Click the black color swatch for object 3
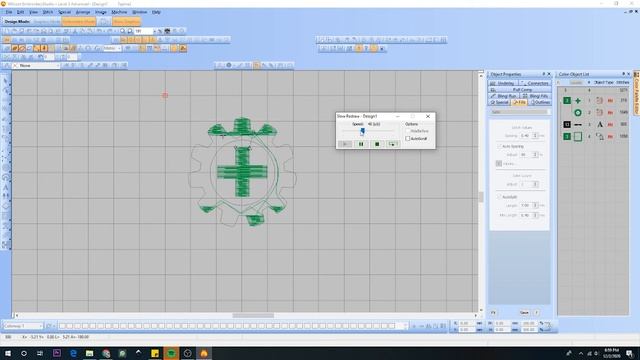This screenshot has width=640, height=360. [x=567, y=124]
